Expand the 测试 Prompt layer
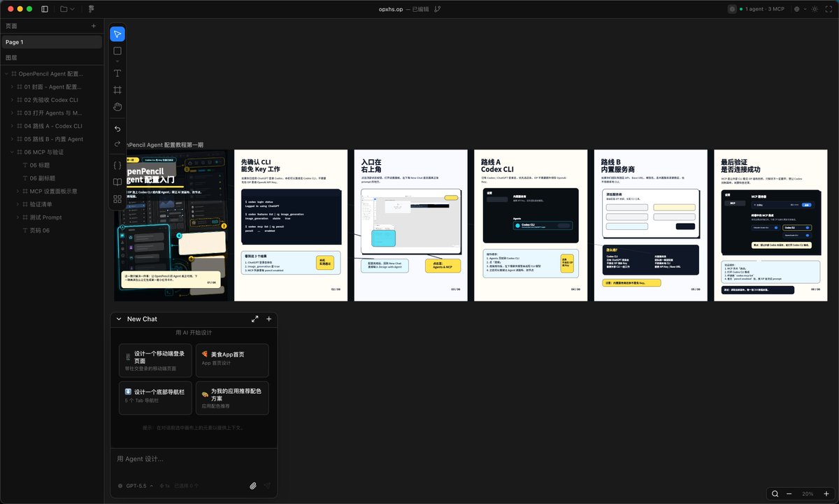 pyautogui.click(x=17, y=217)
